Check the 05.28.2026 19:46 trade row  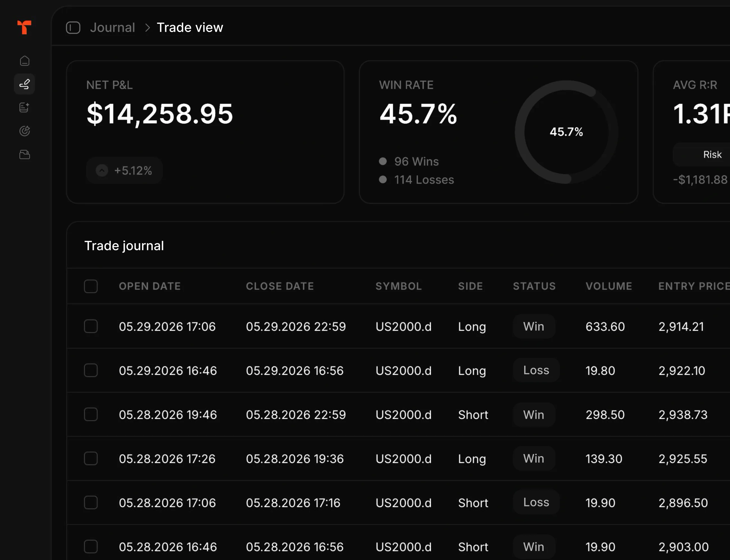(91, 414)
